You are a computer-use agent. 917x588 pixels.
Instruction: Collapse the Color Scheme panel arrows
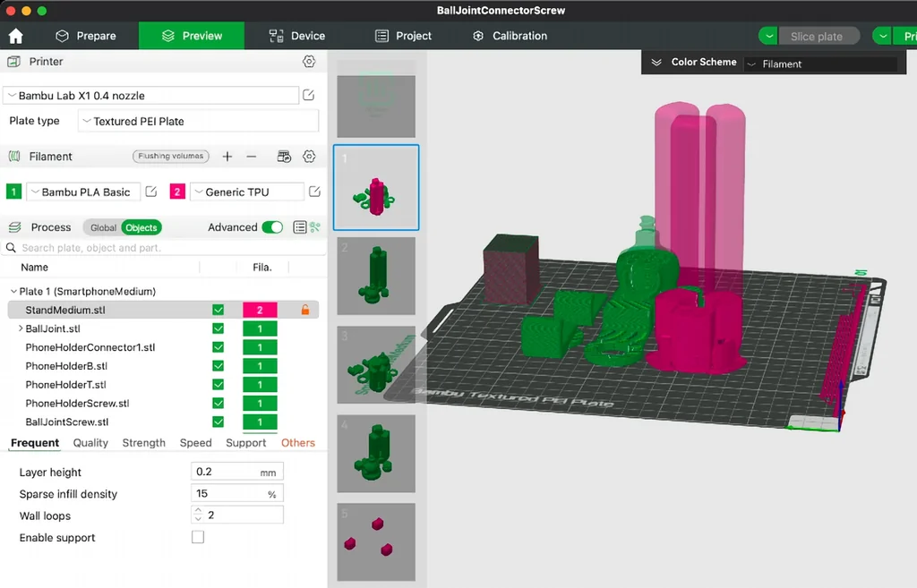656,62
